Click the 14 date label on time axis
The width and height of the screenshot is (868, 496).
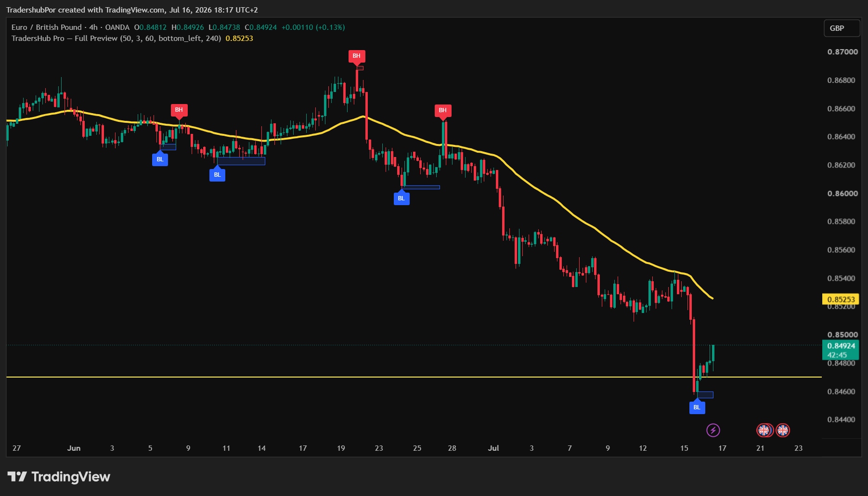coord(262,448)
